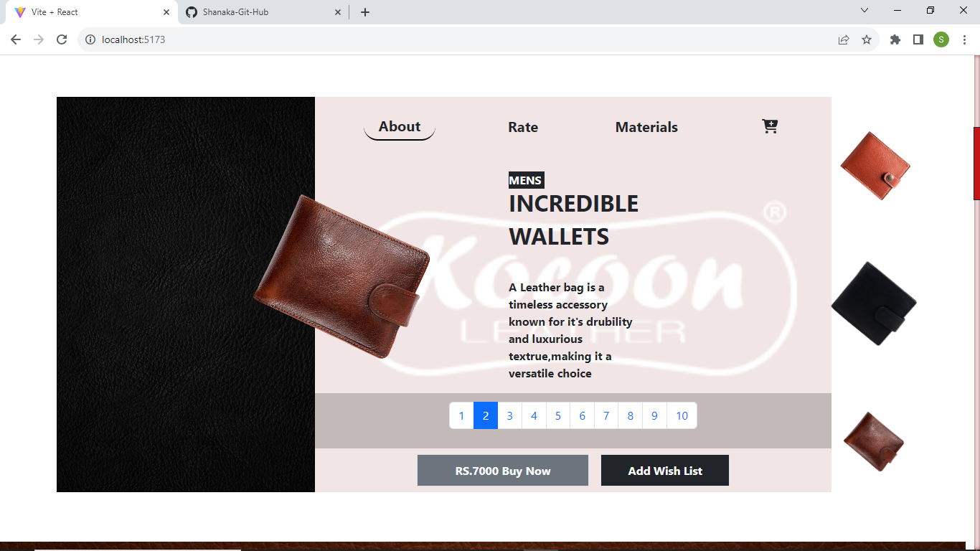Open the shopping cart icon
Screen dimensions: 980x551
point(770,126)
